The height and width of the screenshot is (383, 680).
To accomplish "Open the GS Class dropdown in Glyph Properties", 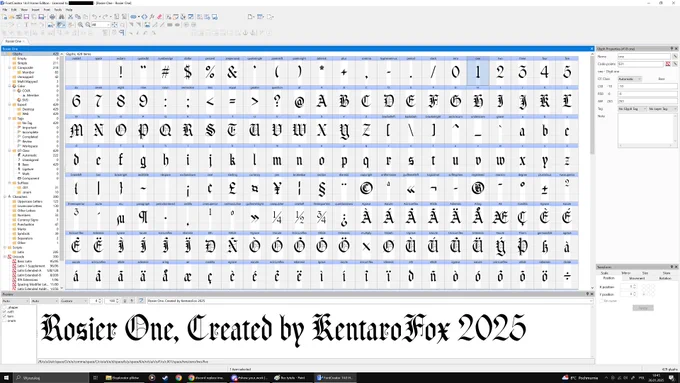I will (629, 79).
